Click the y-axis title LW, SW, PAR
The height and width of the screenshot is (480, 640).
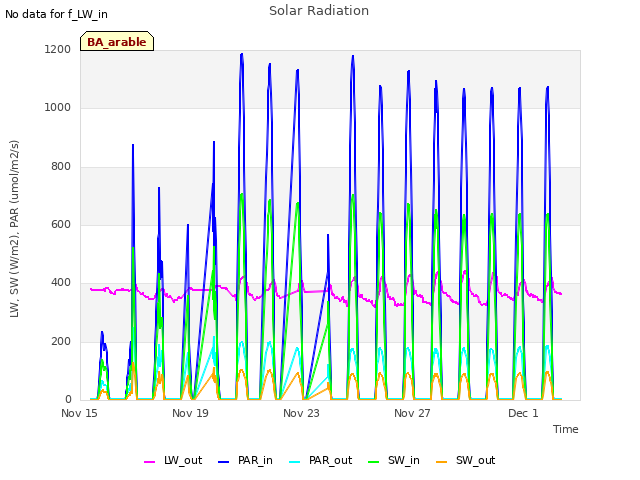tap(15, 229)
